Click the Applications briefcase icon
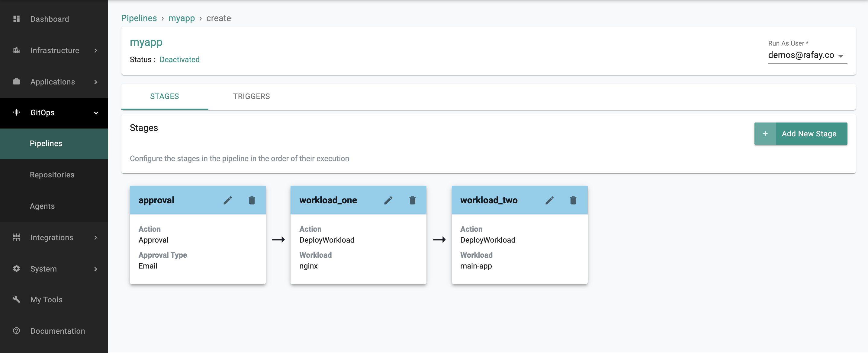Viewport: 868px width, 353px height. (16, 81)
